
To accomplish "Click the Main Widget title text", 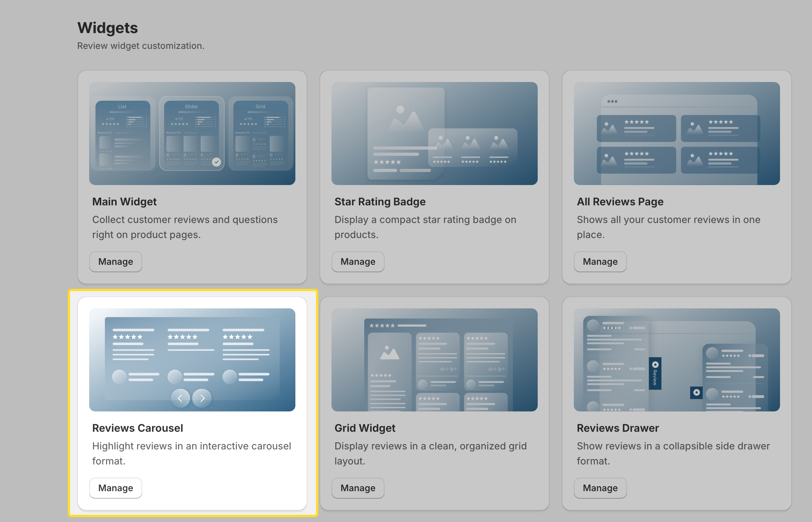I will pos(124,202).
